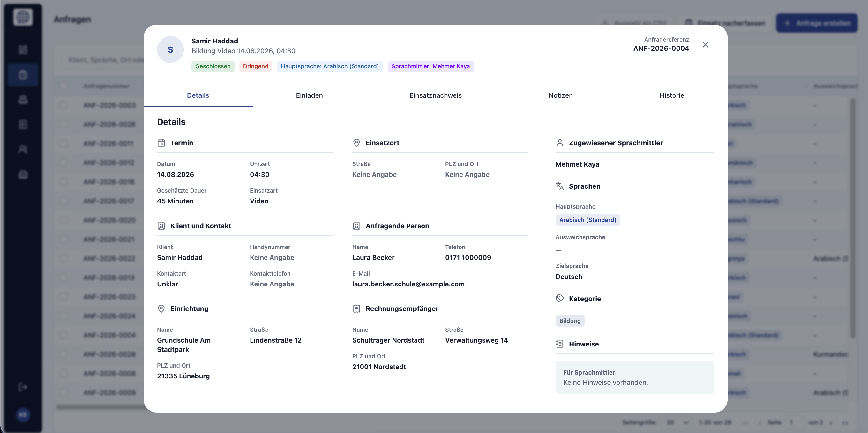Click the Kontaktart value Unklar
Viewport: 868px width, 433px height.
168,284
